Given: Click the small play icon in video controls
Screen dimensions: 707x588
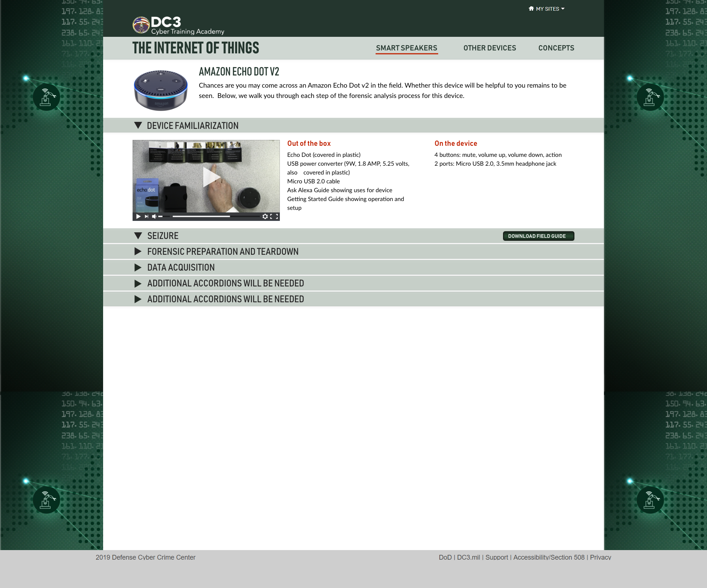Looking at the screenshot, I should pyautogui.click(x=138, y=216).
